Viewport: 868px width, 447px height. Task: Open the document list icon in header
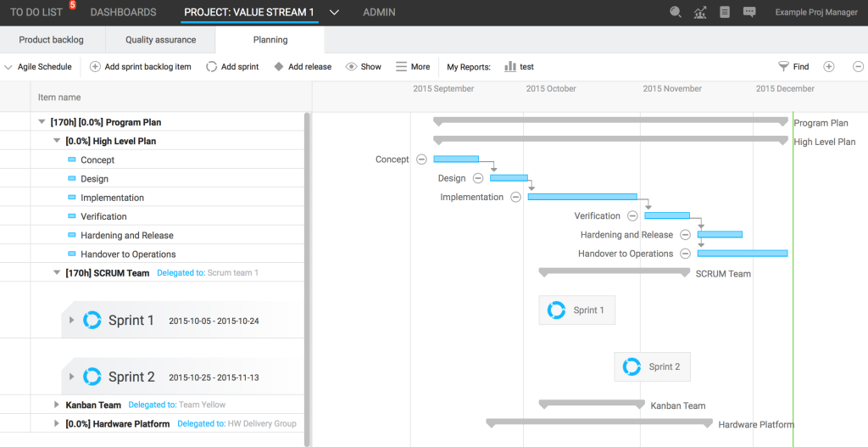click(x=724, y=12)
